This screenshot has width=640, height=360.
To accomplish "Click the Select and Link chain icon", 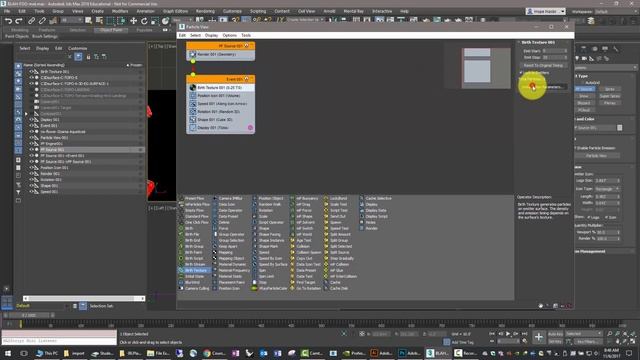I will [31, 21].
